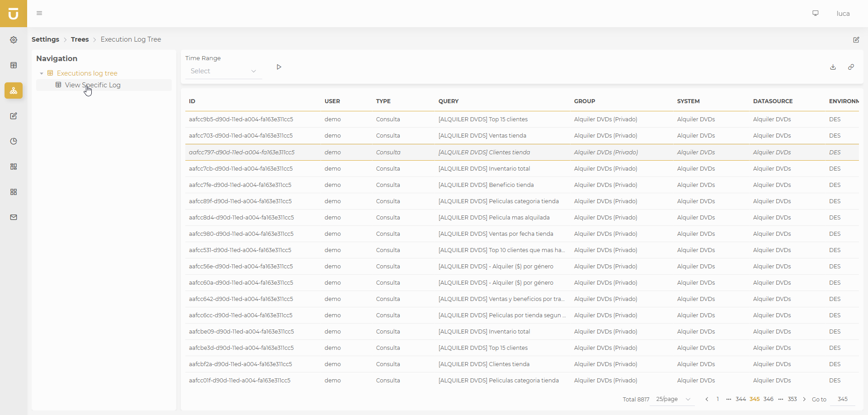Go to the Trees breadcrumb
Screen dimensions: 868x415
pos(80,39)
